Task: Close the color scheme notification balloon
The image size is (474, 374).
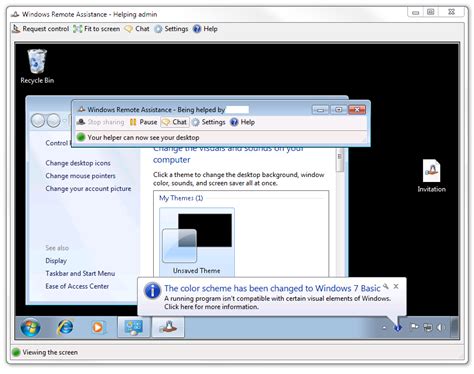Action: [396, 286]
